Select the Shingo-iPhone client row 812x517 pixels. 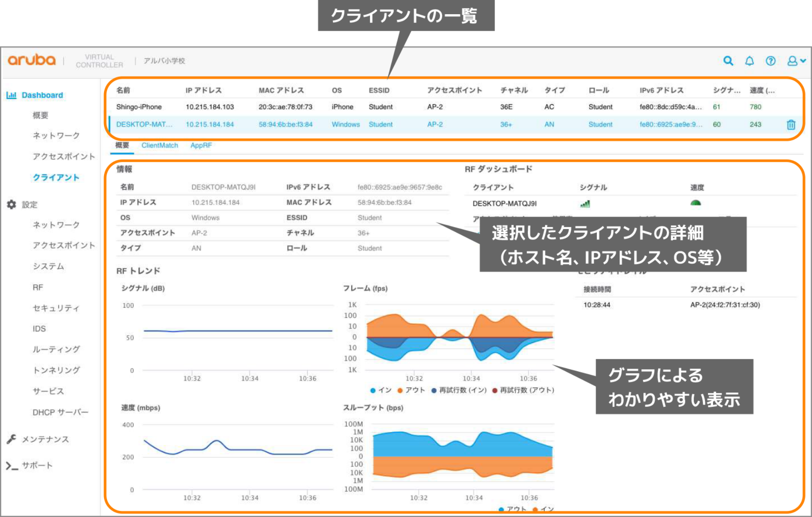pyautogui.click(x=139, y=107)
